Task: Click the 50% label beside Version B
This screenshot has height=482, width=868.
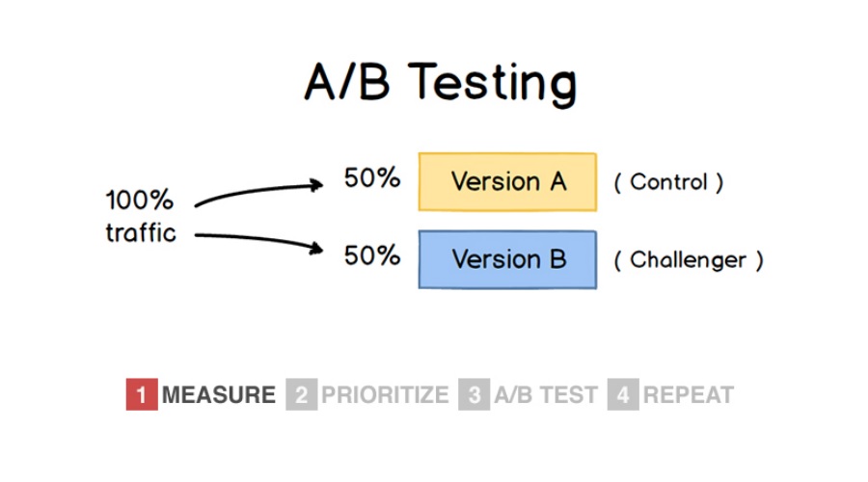Action: tap(372, 255)
